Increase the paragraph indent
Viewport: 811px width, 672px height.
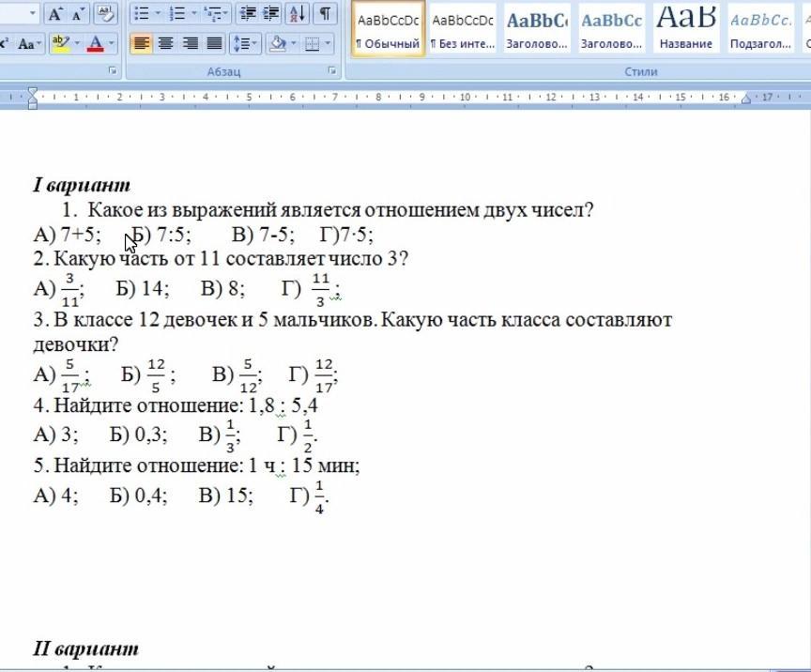coord(270,14)
